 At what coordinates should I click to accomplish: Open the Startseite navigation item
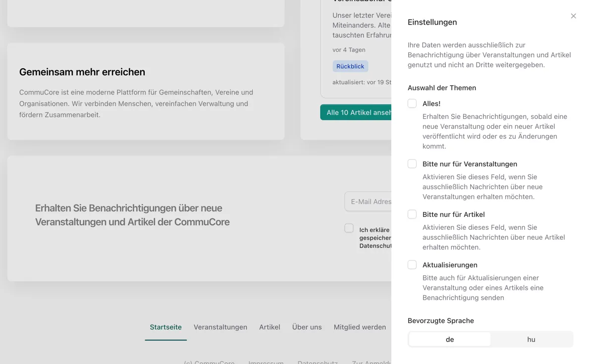[x=165, y=327]
